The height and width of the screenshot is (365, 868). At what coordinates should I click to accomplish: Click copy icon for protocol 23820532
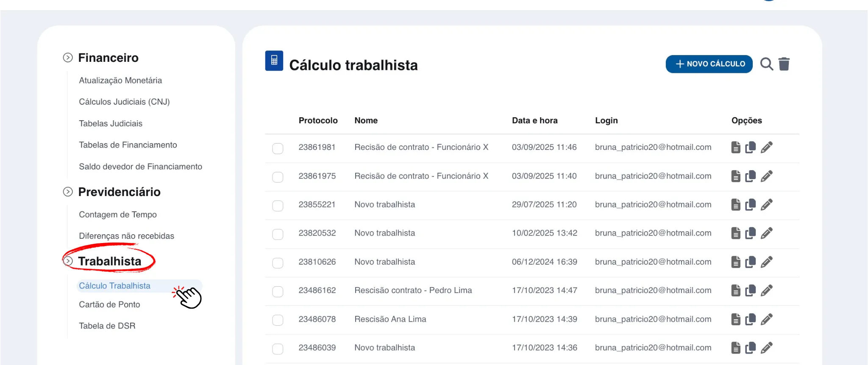point(751,233)
